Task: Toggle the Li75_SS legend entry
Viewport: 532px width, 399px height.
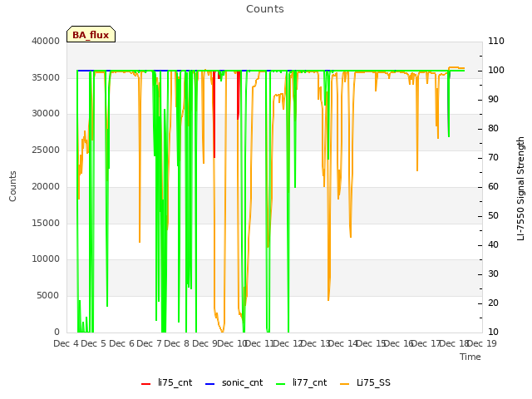Action: (365, 382)
